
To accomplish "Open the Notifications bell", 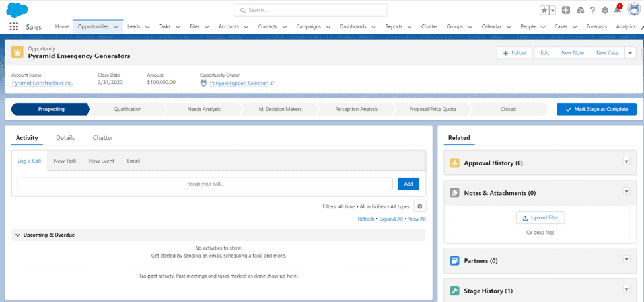I will tap(618, 11).
